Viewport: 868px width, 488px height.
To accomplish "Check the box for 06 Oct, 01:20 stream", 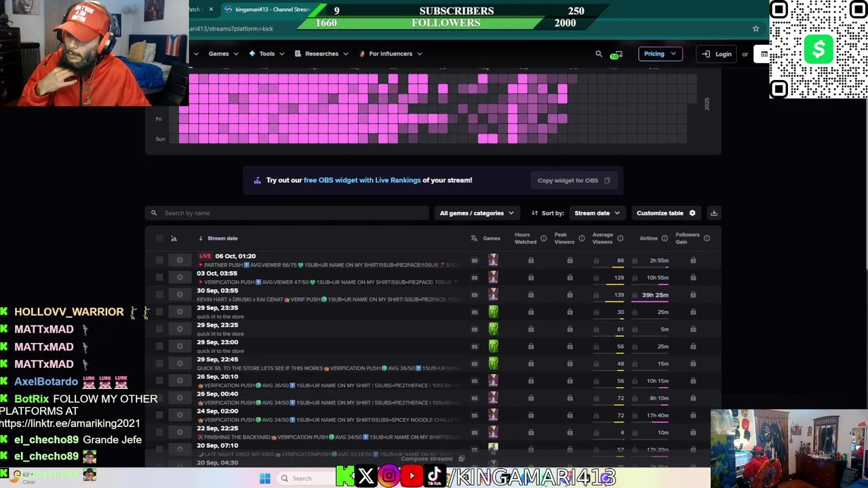I will (159, 260).
